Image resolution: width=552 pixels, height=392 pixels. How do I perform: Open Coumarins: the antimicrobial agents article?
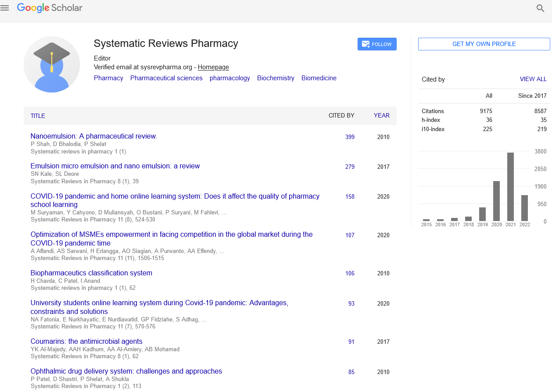pyautogui.click(x=86, y=341)
